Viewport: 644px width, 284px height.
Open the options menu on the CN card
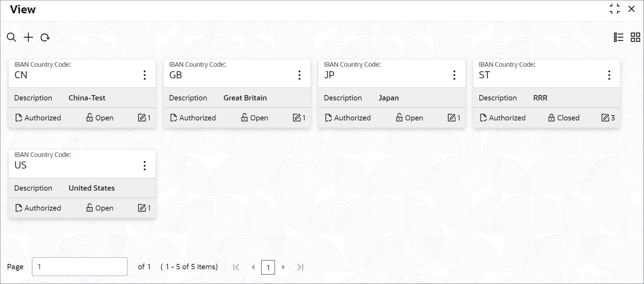click(145, 75)
